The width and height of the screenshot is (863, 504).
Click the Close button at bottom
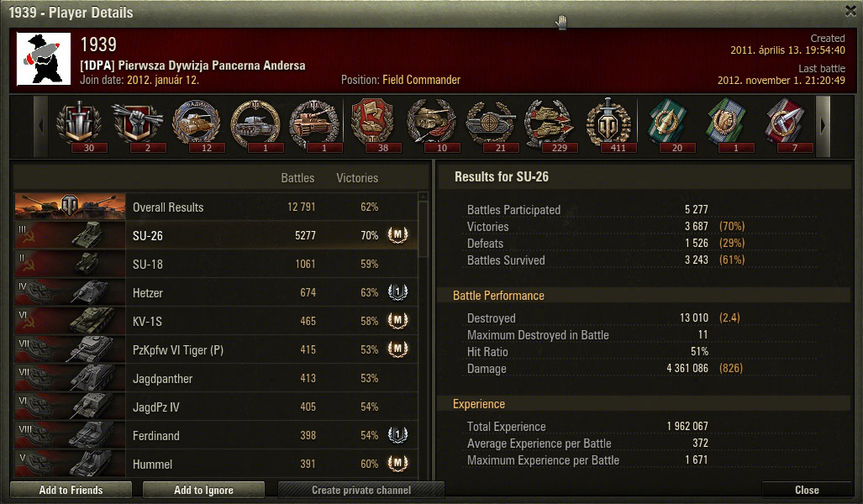tap(807, 490)
